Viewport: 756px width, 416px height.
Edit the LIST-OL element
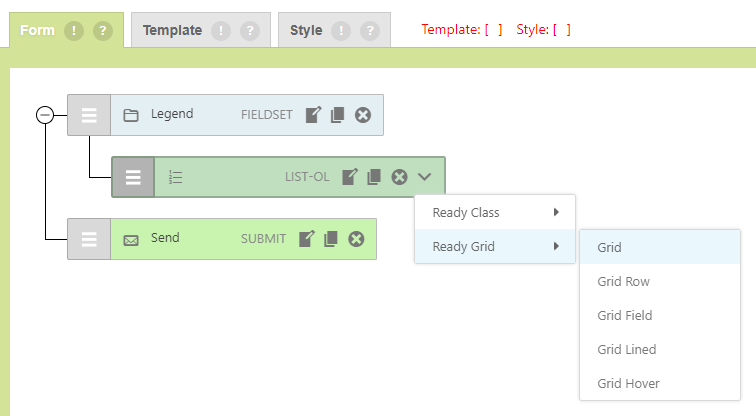(349, 177)
